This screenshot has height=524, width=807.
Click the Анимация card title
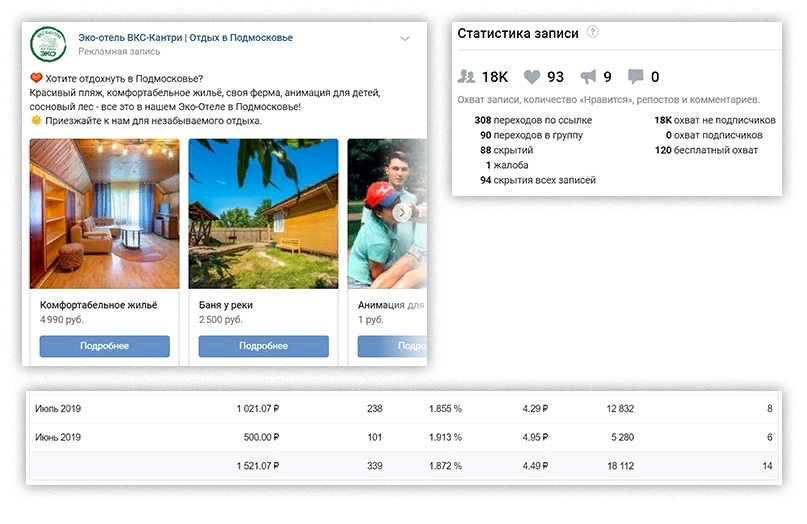coord(391,305)
